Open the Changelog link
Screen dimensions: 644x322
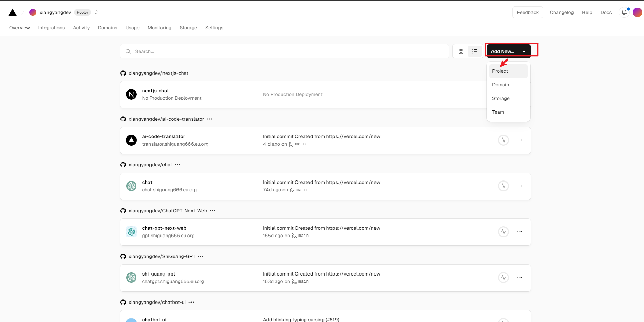click(562, 12)
